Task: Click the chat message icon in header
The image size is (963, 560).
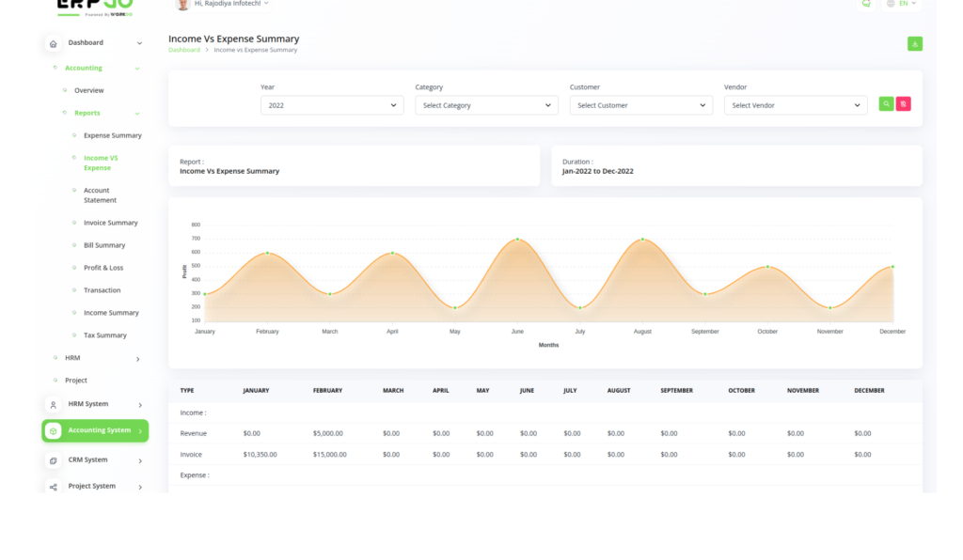Action: (x=866, y=4)
